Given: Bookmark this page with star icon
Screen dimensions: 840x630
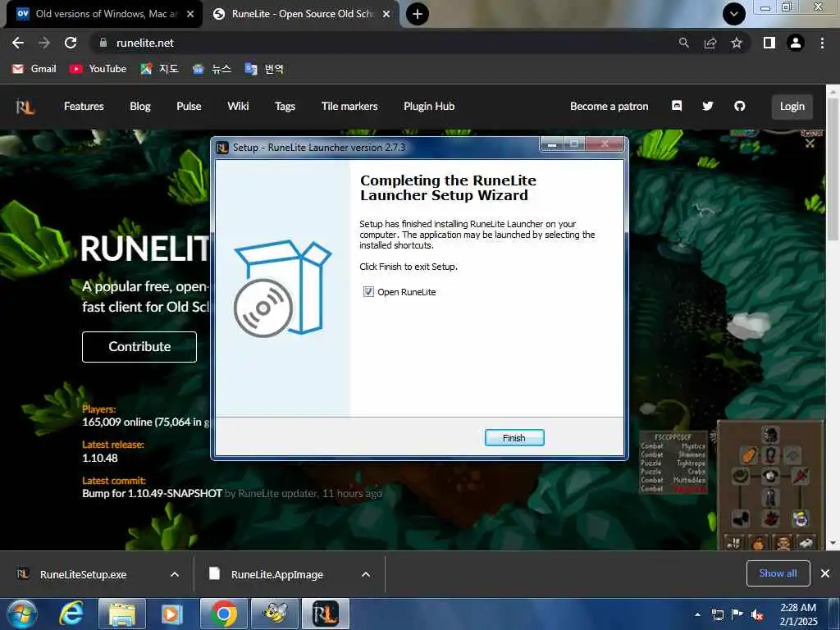Looking at the screenshot, I should pyautogui.click(x=737, y=43).
